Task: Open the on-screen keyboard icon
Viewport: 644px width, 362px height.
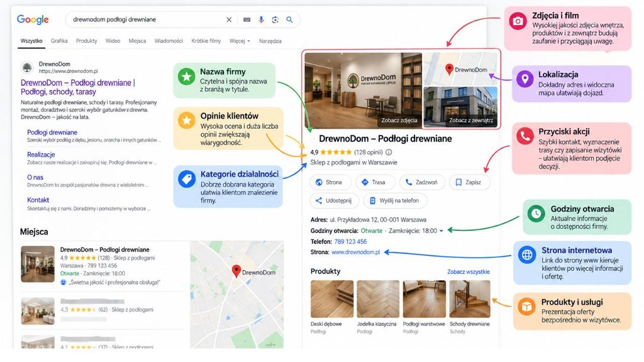Action: tap(247, 19)
